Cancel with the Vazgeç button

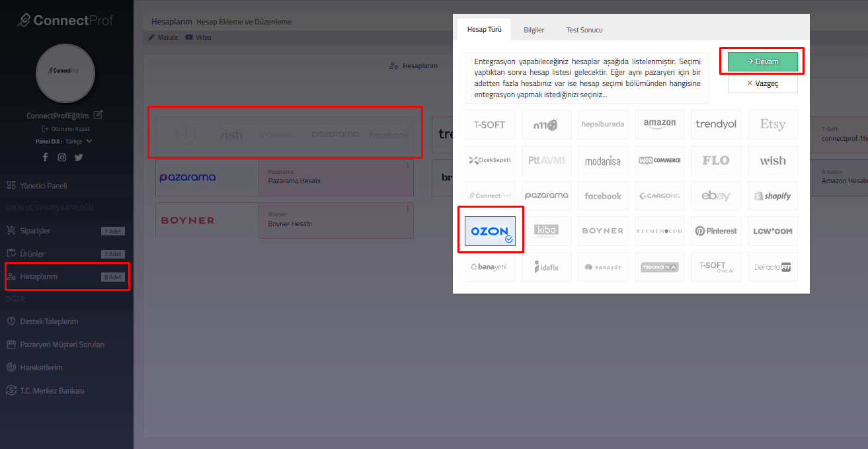pyautogui.click(x=763, y=83)
